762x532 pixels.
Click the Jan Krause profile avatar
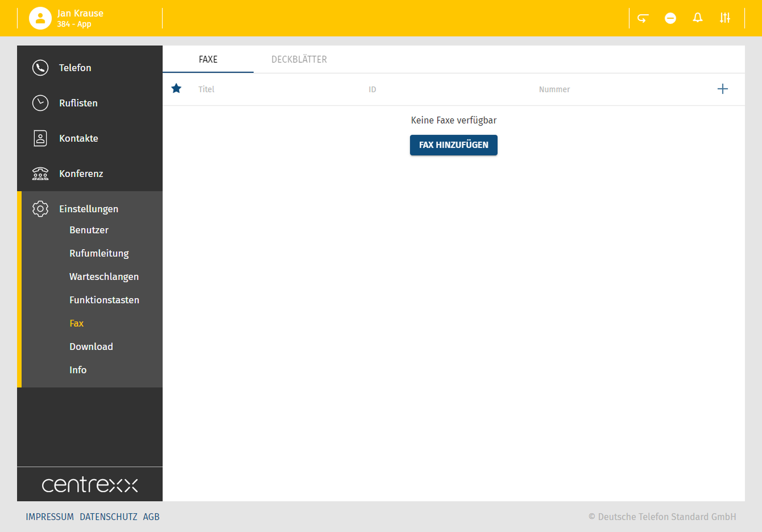click(x=40, y=18)
